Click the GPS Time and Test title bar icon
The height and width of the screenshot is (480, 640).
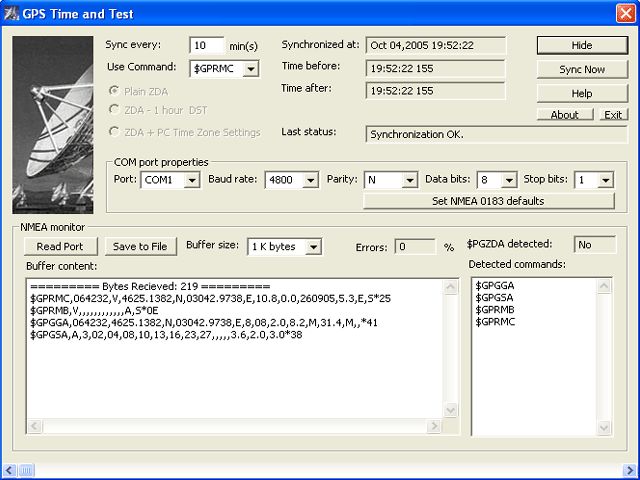click(x=12, y=14)
